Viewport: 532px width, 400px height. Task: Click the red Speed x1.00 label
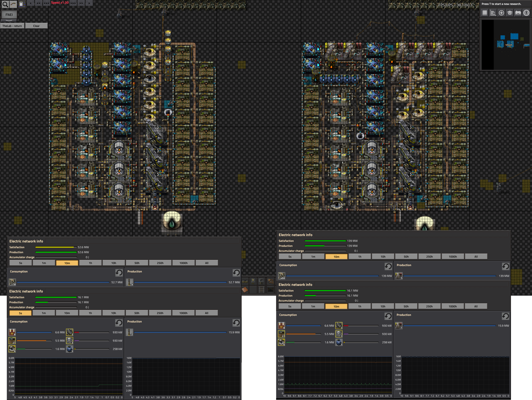(x=60, y=3)
